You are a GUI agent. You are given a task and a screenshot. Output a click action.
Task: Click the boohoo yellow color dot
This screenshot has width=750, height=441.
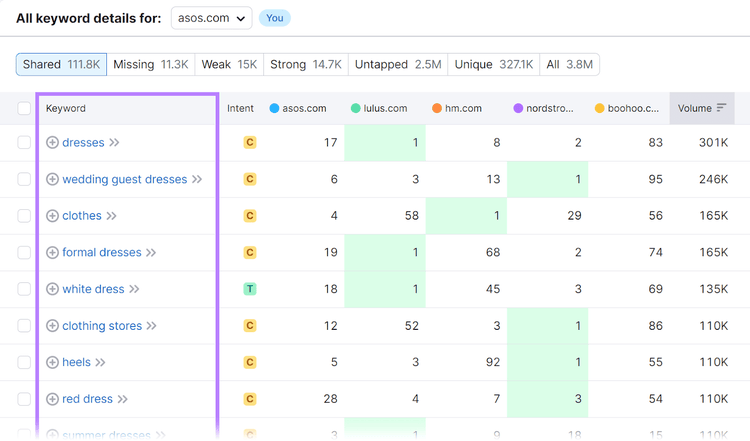coord(599,108)
